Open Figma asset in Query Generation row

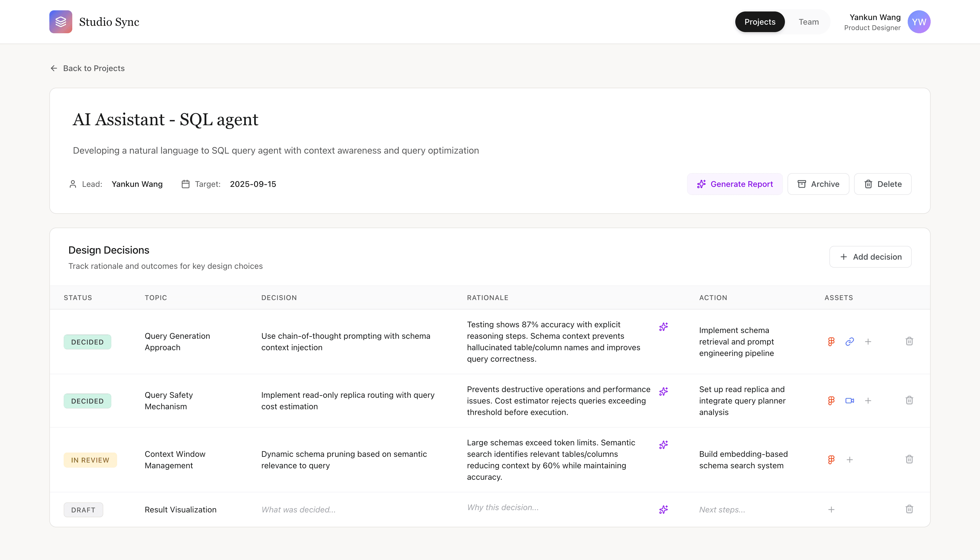pyautogui.click(x=831, y=342)
